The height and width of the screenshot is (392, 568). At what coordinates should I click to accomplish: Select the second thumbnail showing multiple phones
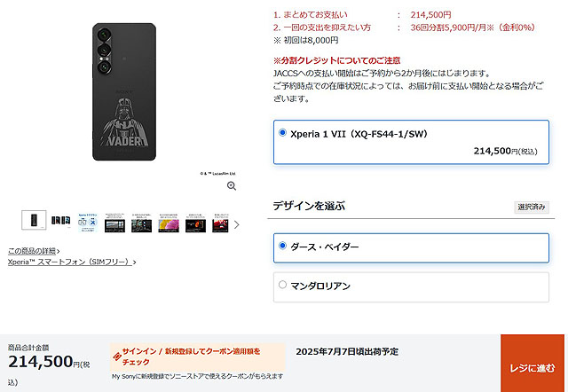coord(61,220)
